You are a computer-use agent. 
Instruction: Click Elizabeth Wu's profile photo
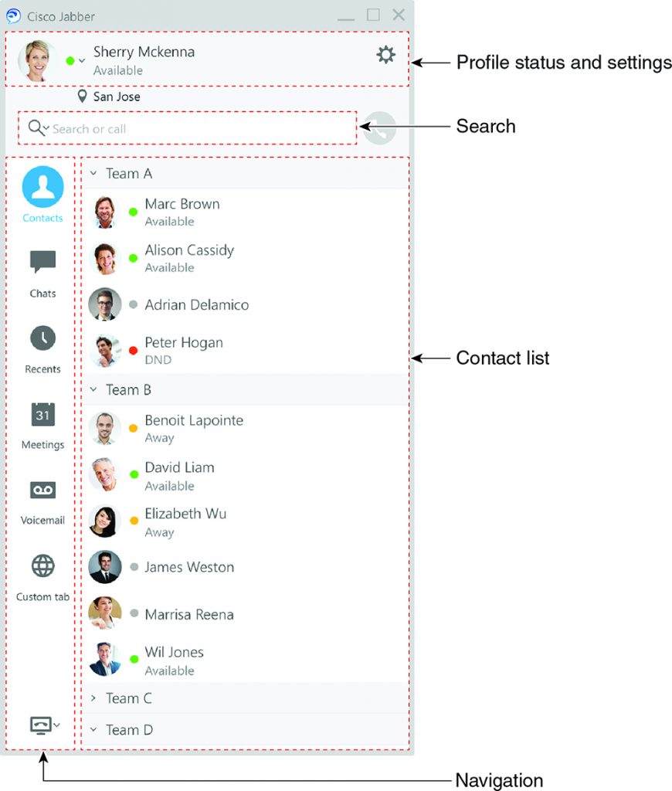105,521
